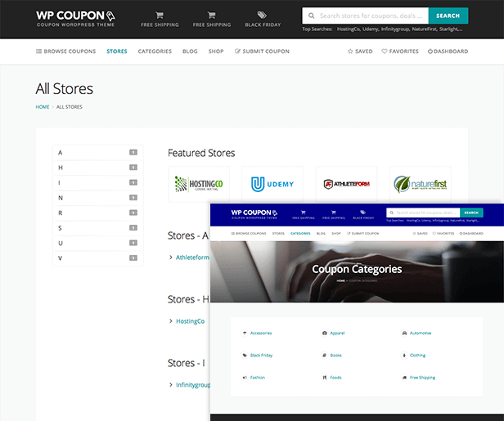Select the Stores menu item
This screenshot has height=421, width=504.
[x=117, y=52]
